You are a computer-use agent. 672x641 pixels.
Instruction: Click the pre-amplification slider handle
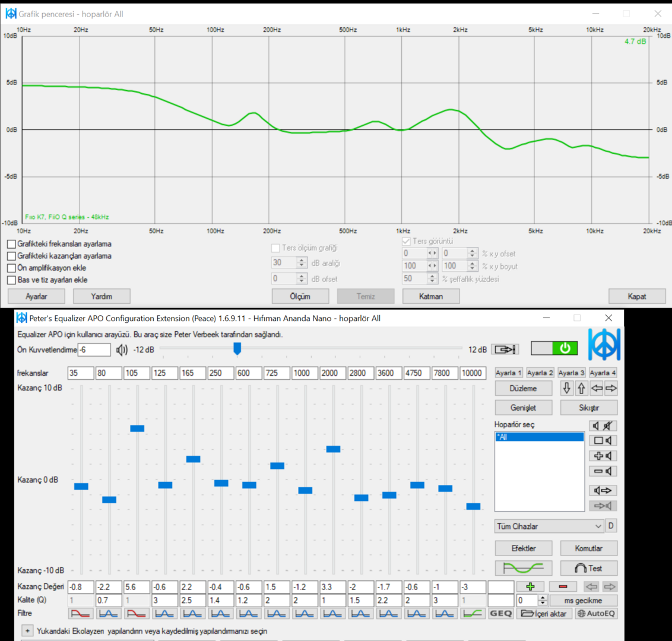point(237,348)
